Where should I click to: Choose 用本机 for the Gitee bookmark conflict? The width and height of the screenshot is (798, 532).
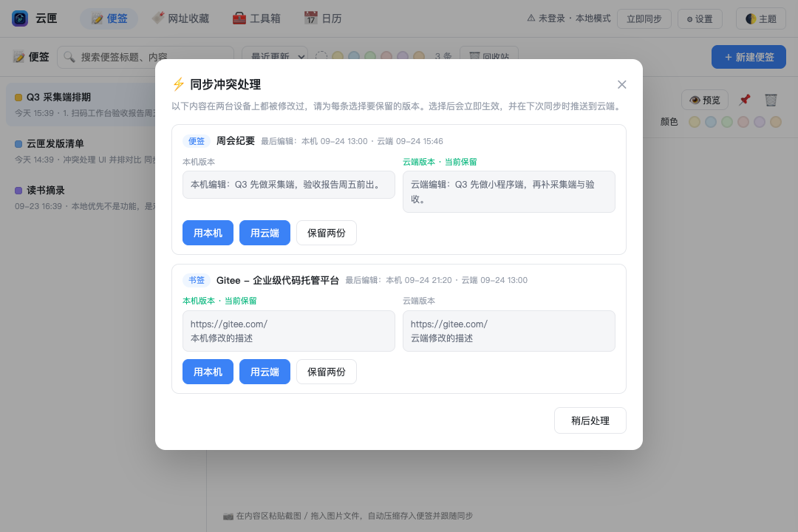pos(208,372)
